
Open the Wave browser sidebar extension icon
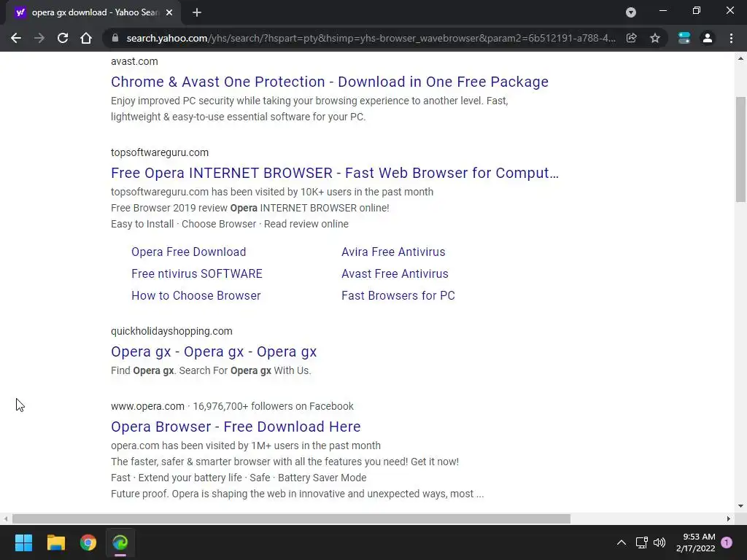click(684, 38)
